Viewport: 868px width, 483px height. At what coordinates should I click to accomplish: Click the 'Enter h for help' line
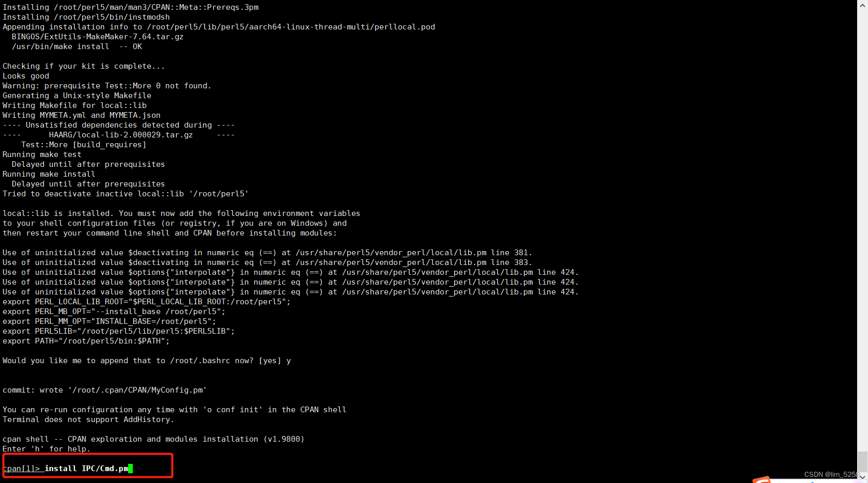click(x=46, y=449)
